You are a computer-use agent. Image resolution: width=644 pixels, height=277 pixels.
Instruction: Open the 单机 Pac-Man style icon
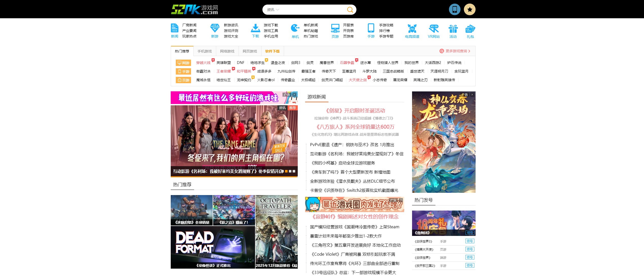(x=295, y=28)
